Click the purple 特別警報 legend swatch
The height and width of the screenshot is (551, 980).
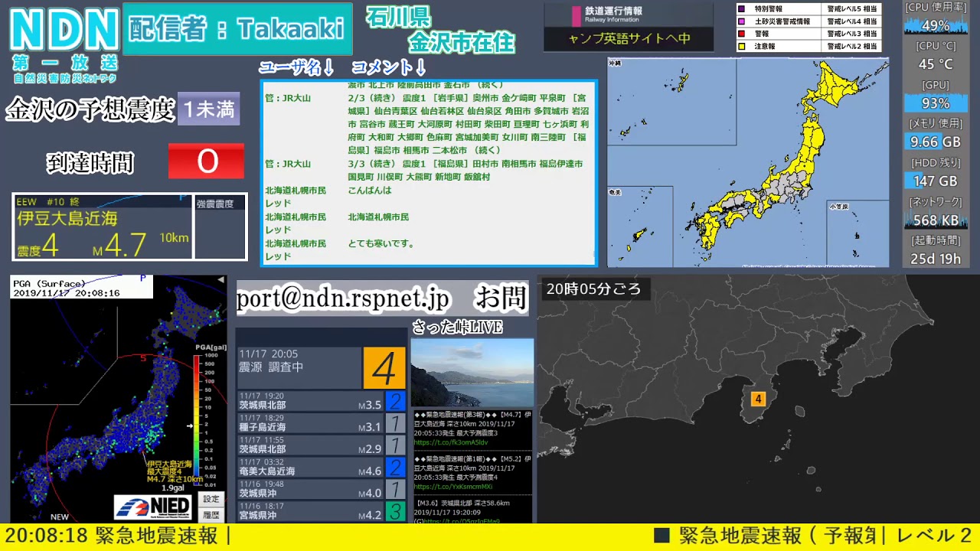[x=741, y=9]
